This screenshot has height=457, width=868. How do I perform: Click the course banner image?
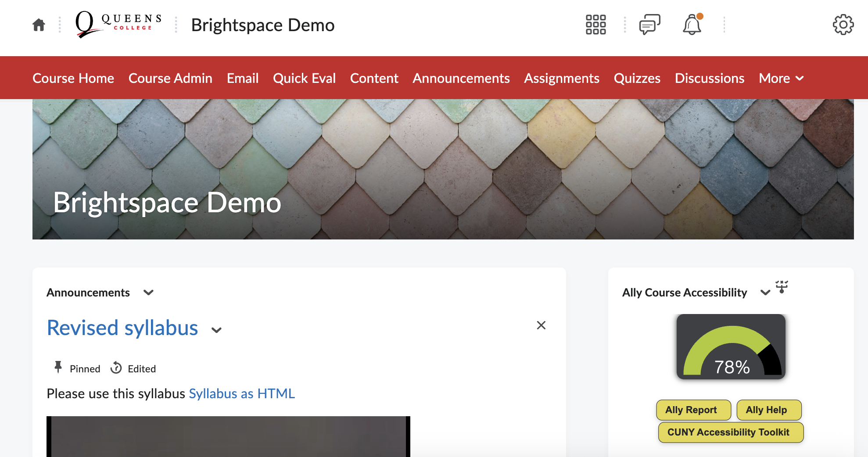pos(443,169)
